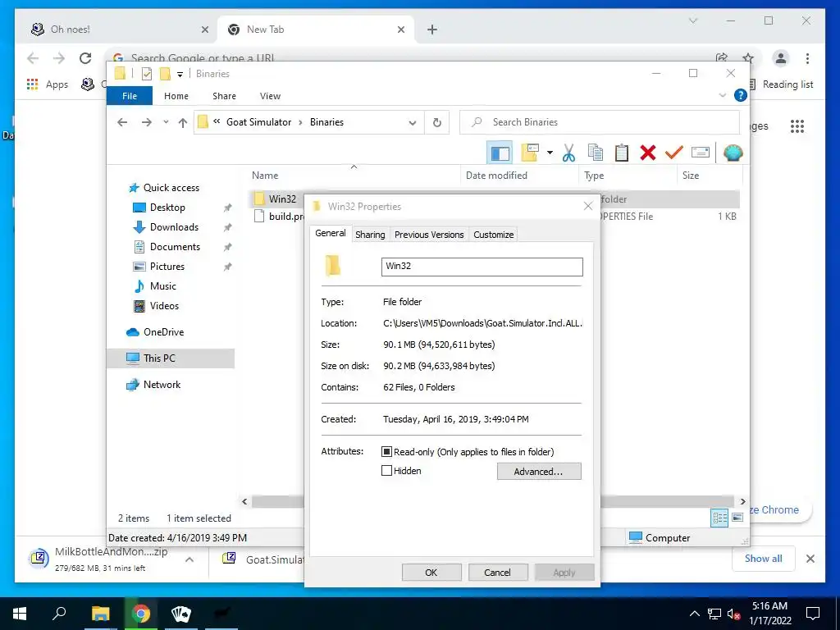Open Chrome's tab search chevron
This screenshot has height=630, width=840.
tap(692, 21)
